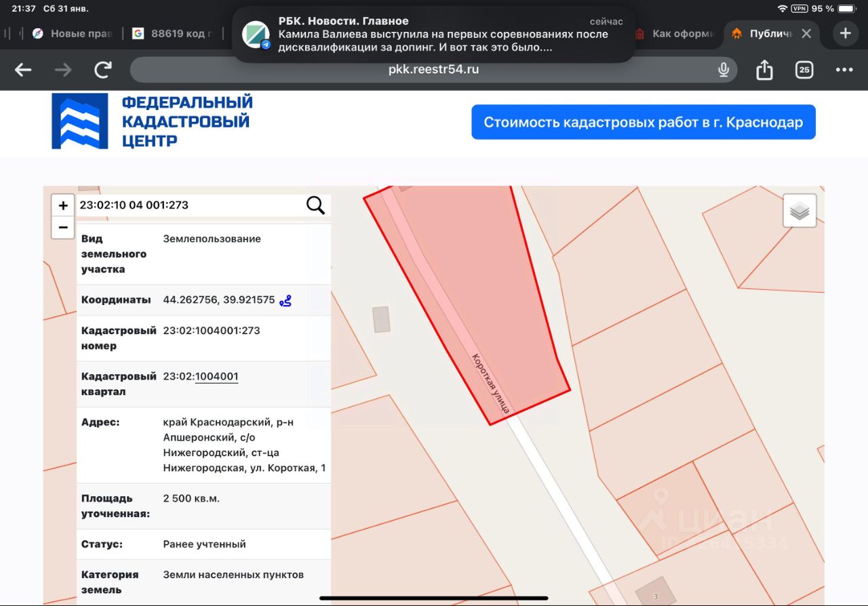Select the area value 2 500 кв.м.
The width and height of the screenshot is (868, 606).
(x=191, y=499)
